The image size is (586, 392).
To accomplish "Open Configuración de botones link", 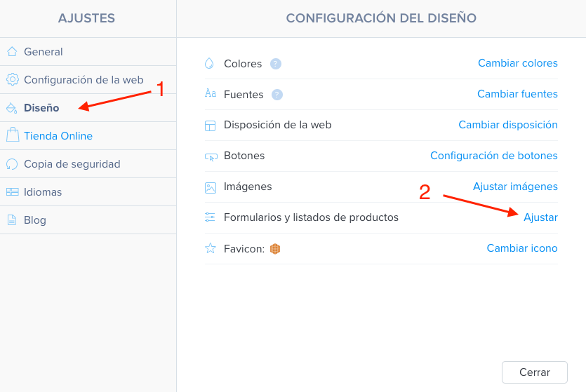I will (x=493, y=156).
